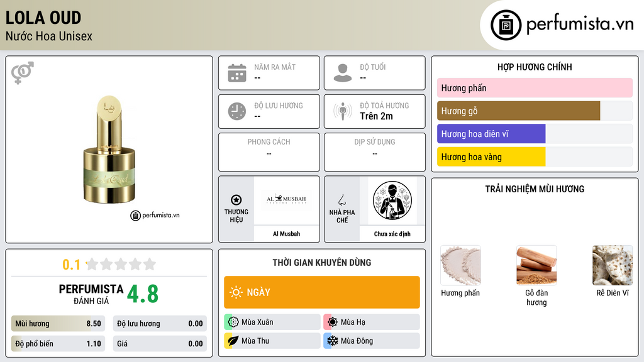Click the calendar icon for Năm ra mắt
This screenshot has width=644, height=362.
coord(237,73)
